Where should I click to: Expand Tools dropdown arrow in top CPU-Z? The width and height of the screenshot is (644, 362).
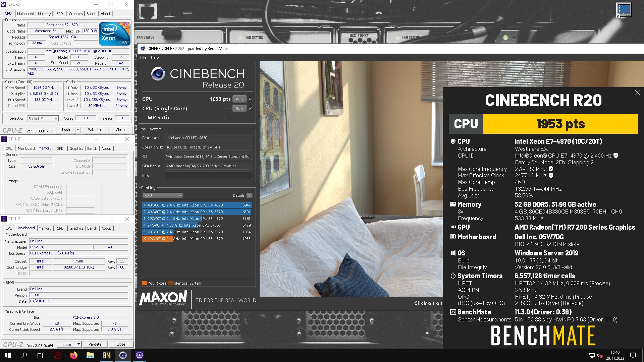(78, 130)
